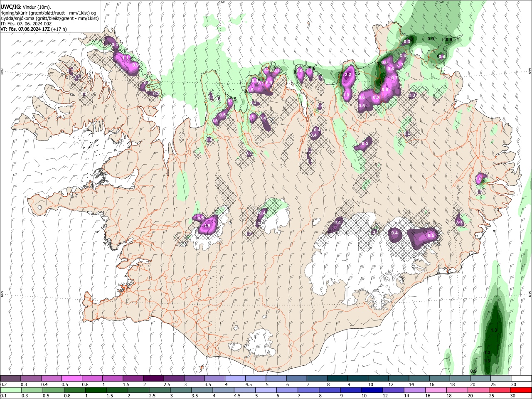Click the '20W' longitude label at top
Viewport: 532px width, 399px height.
click(x=221, y=2)
